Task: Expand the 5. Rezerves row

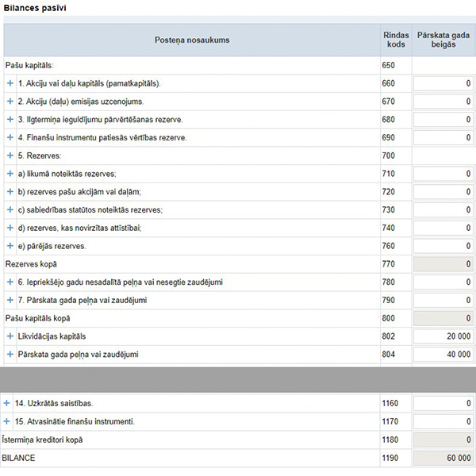Action: click(x=10, y=155)
